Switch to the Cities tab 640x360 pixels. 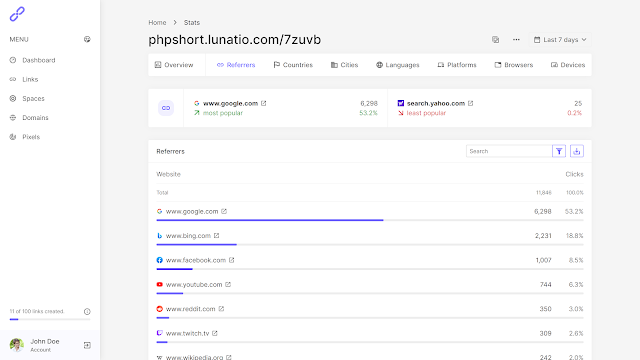[344, 65]
